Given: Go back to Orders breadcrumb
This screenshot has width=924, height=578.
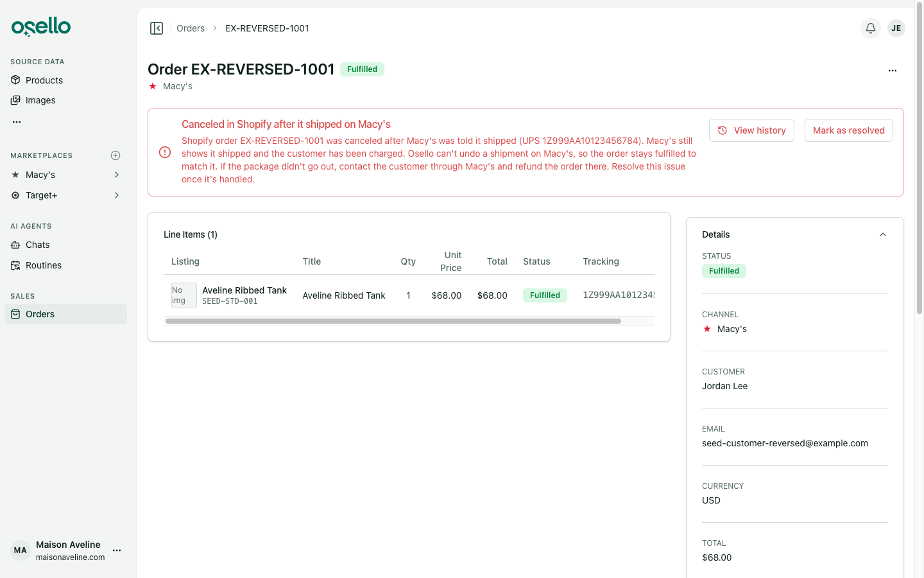Looking at the screenshot, I should click(x=191, y=28).
